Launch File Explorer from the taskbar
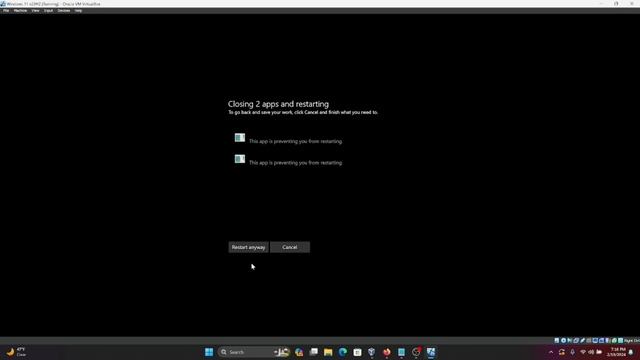This screenshot has width=640, height=360. 328,352
